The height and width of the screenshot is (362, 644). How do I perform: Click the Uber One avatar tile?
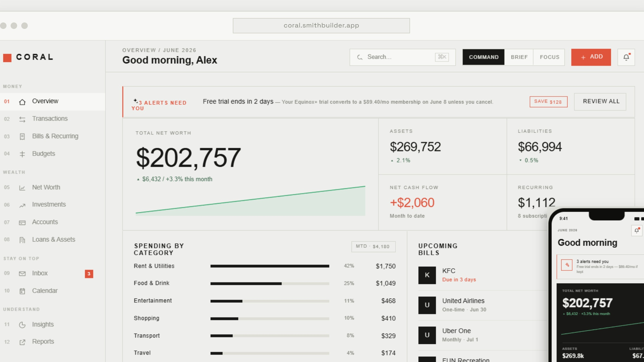427,335
